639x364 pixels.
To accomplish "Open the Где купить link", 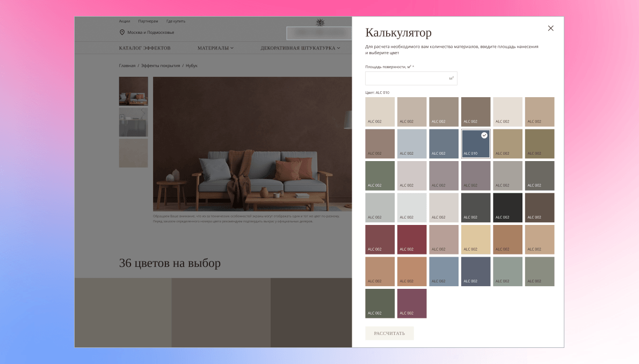I will [176, 21].
